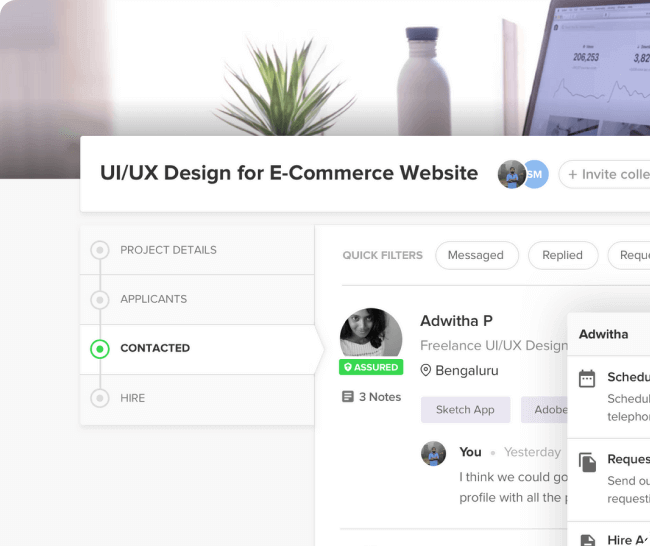Select the Hire step radio circle
This screenshot has width=650, height=546.
100,398
